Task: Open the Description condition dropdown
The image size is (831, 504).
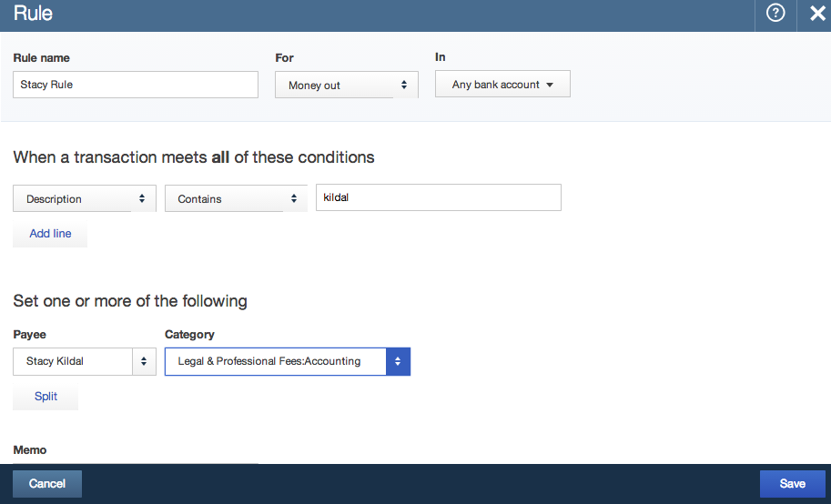Action: pos(85,198)
